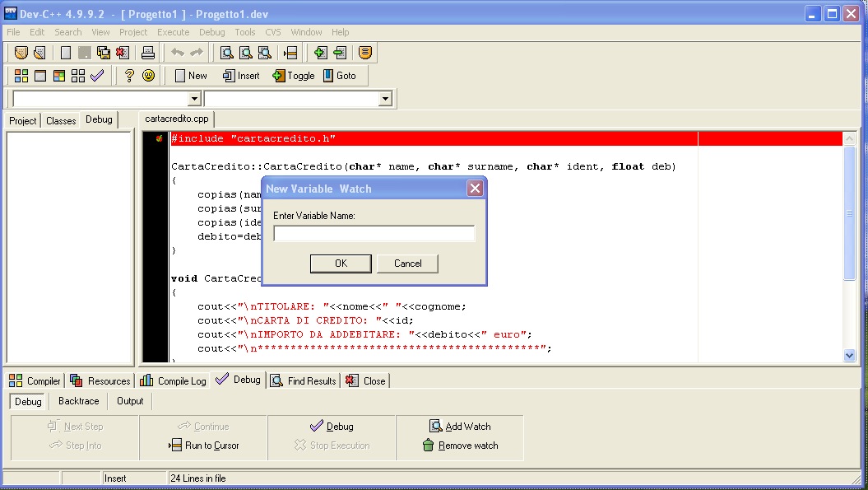Click Cancel in the watch dialog
Screen dimensions: 868x490
pyautogui.click(x=407, y=264)
